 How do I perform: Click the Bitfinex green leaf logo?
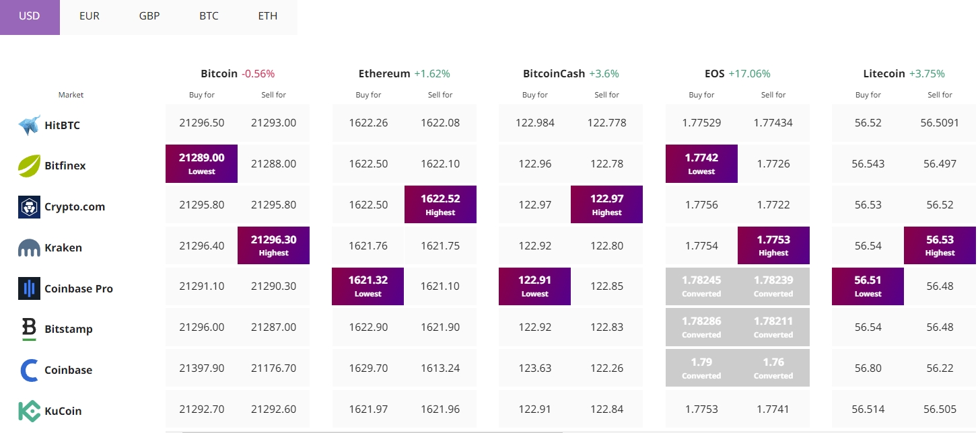29,165
